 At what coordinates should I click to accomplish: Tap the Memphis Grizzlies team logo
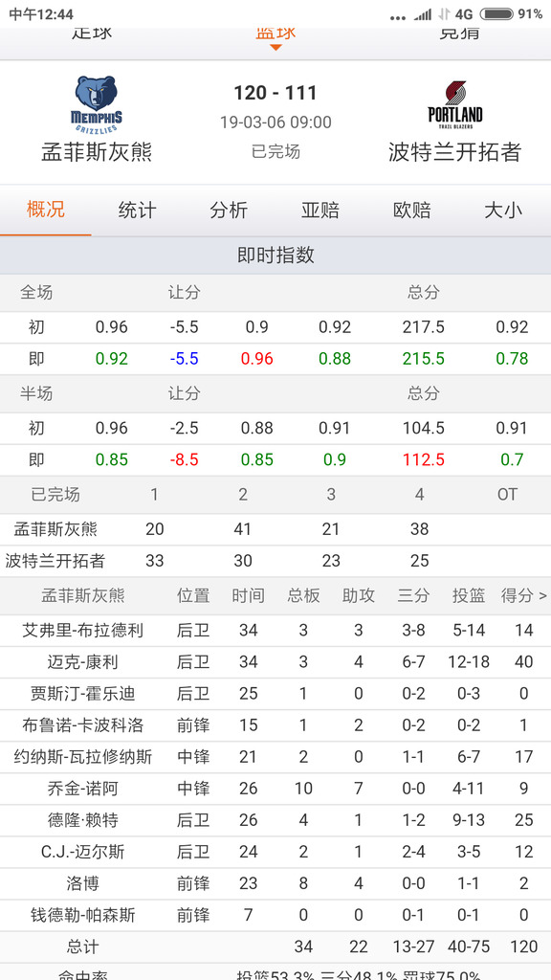click(97, 104)
